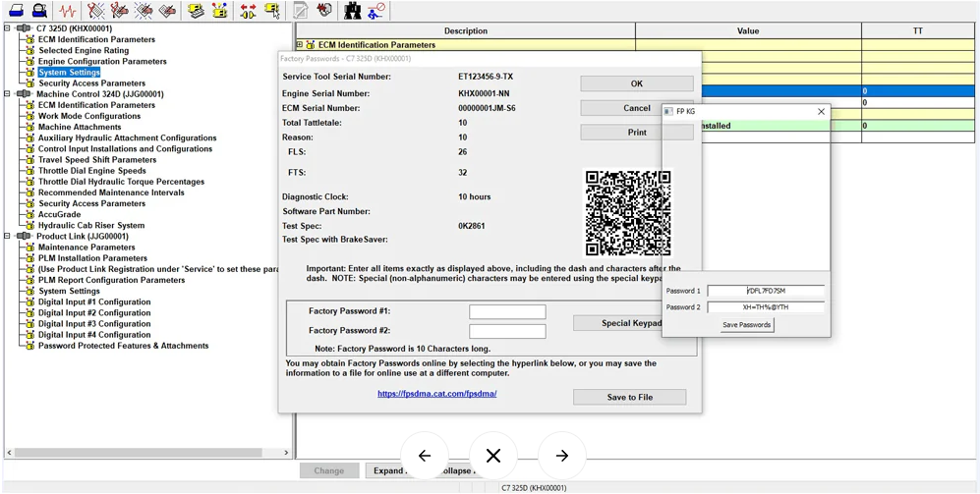The width and height of the screenshot is (980, 494).
Task: Collapse the Machine Control 324D node
Action: tap(7, 94)
